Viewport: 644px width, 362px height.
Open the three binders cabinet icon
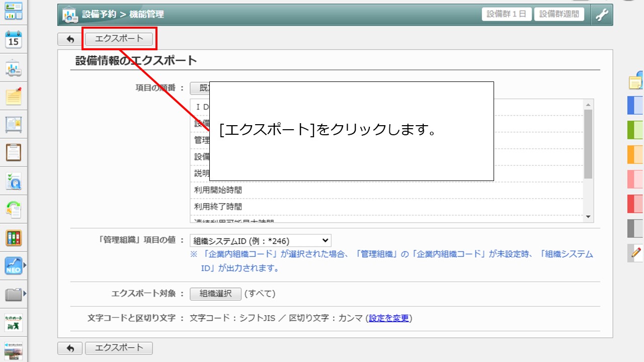14,238
